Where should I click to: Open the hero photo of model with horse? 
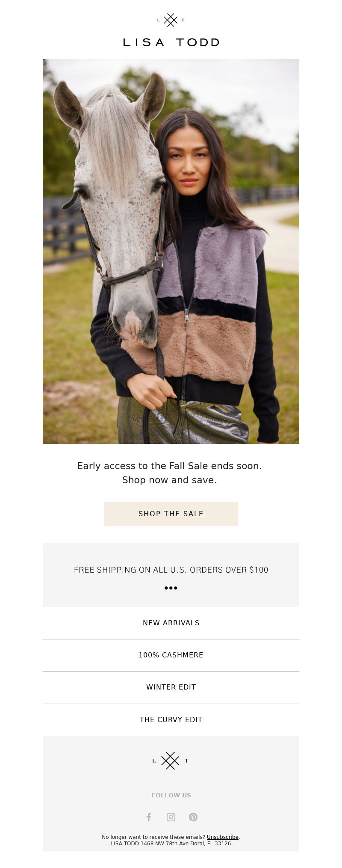171,251
